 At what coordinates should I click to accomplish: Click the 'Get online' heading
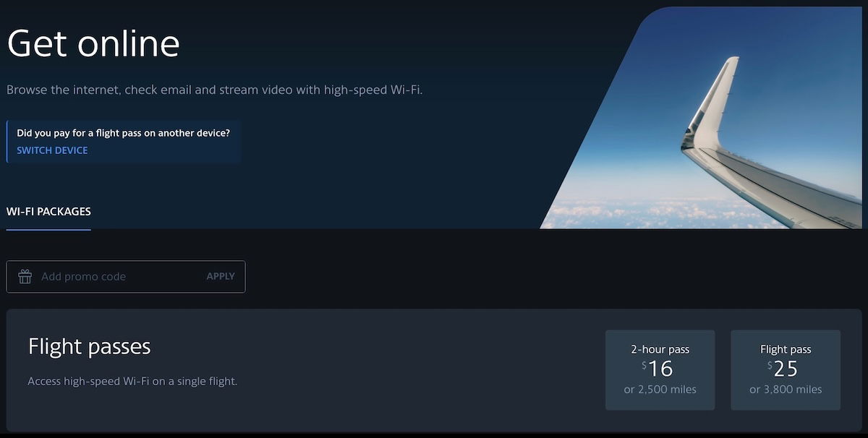[x=93, y=43]
